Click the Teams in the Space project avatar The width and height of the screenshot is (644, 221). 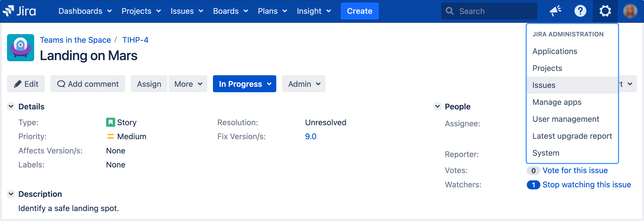21,47
